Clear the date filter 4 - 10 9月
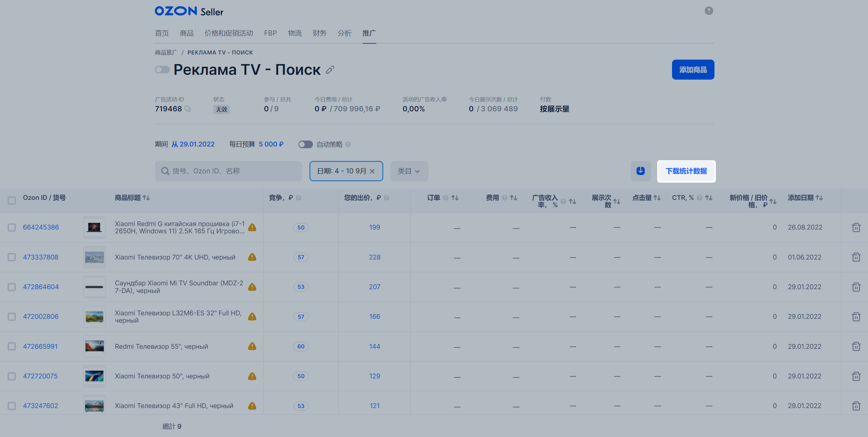The width and height of the screenshot is (868, 437). coord(372,171)
